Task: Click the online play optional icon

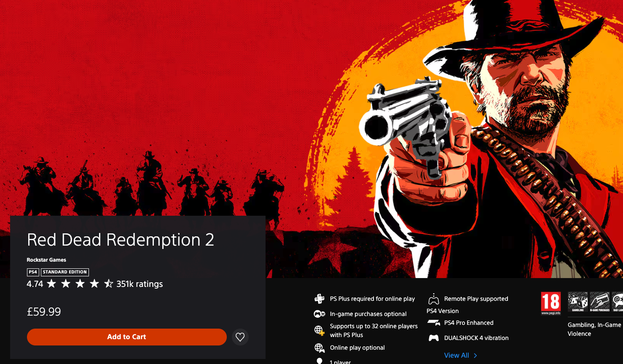Action: 320,348
